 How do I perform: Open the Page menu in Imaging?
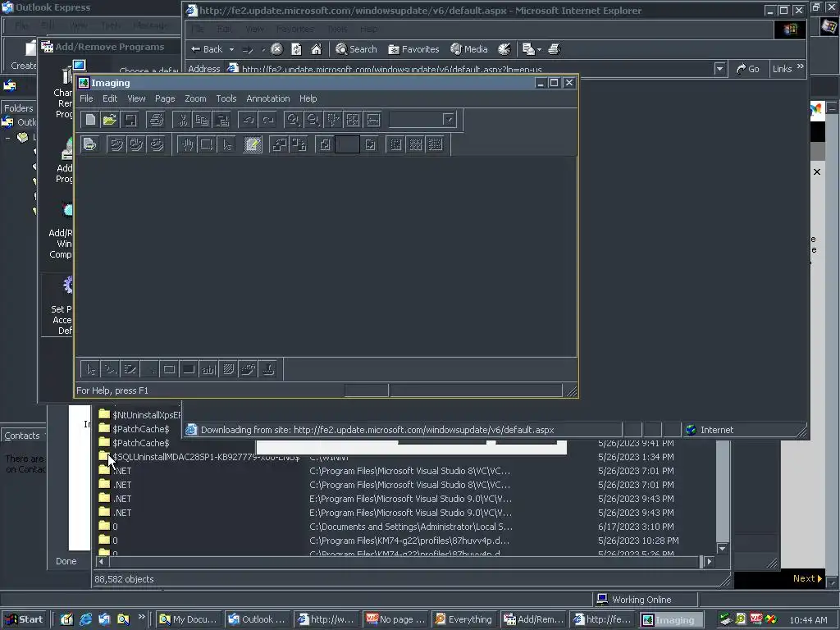pos(165,98)
